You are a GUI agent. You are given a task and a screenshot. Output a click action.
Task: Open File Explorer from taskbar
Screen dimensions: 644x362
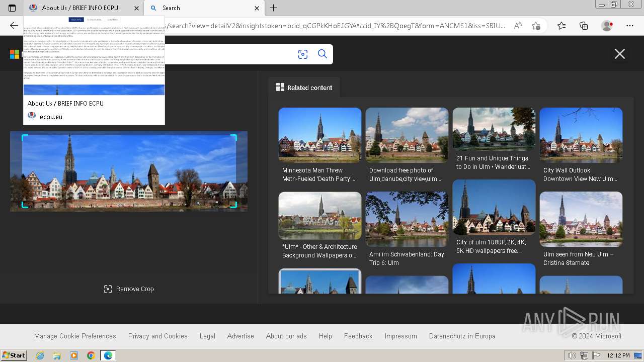tap(57, 355)
